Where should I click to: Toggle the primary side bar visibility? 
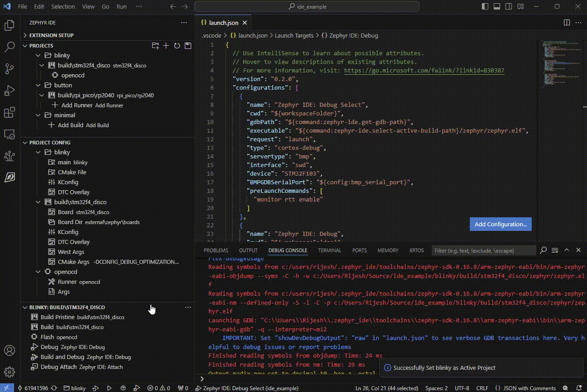tap(485, 6)
